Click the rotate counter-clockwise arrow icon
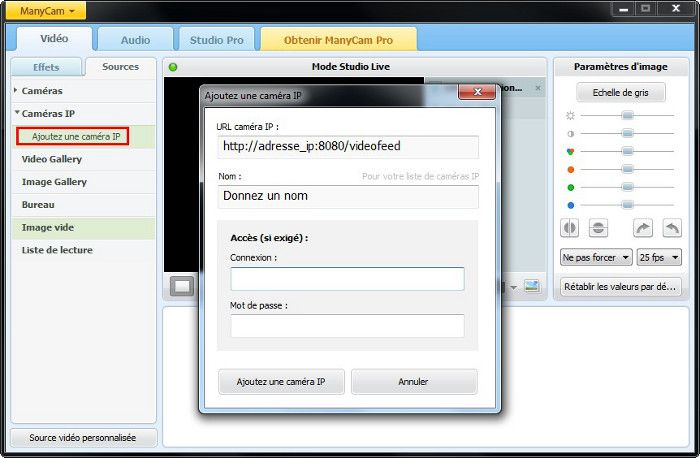Viewport: 700px width, 458px height. pyautogui.click(x=671, y=228)
